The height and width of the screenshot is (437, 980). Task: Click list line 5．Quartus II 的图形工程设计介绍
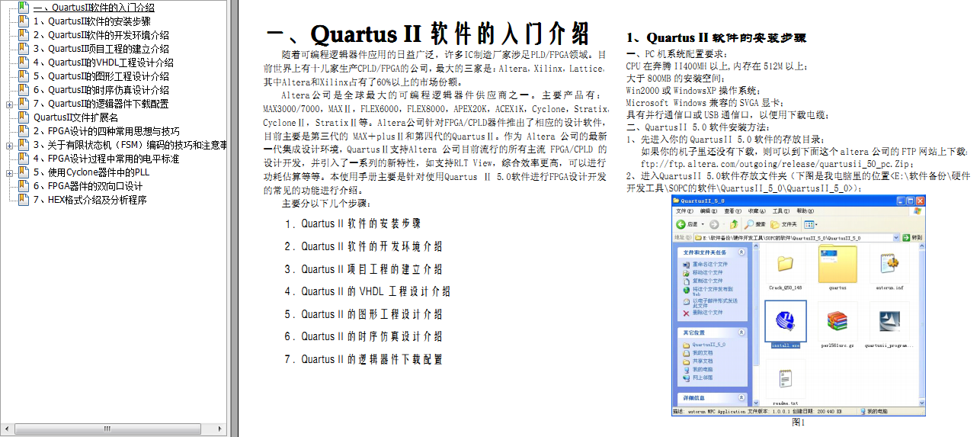tap(363, 314)
